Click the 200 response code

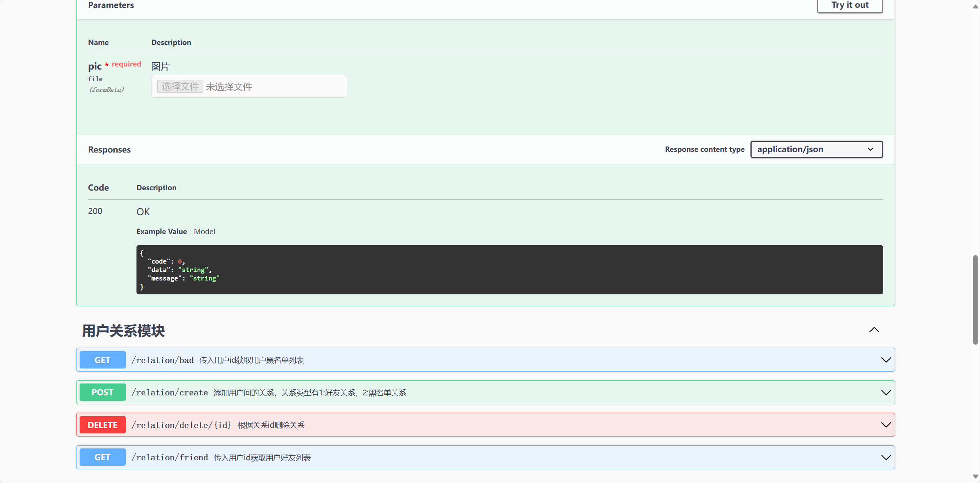point(95,211)
